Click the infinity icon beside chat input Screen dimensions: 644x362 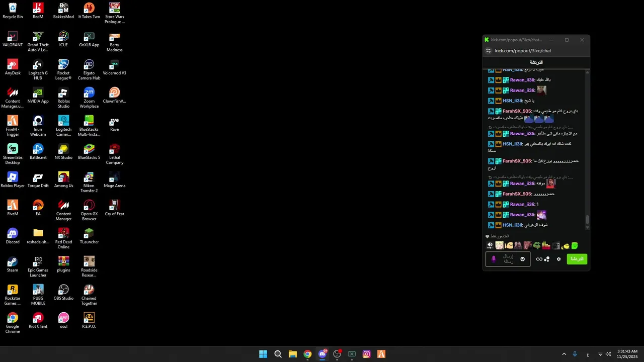(539, 259)
